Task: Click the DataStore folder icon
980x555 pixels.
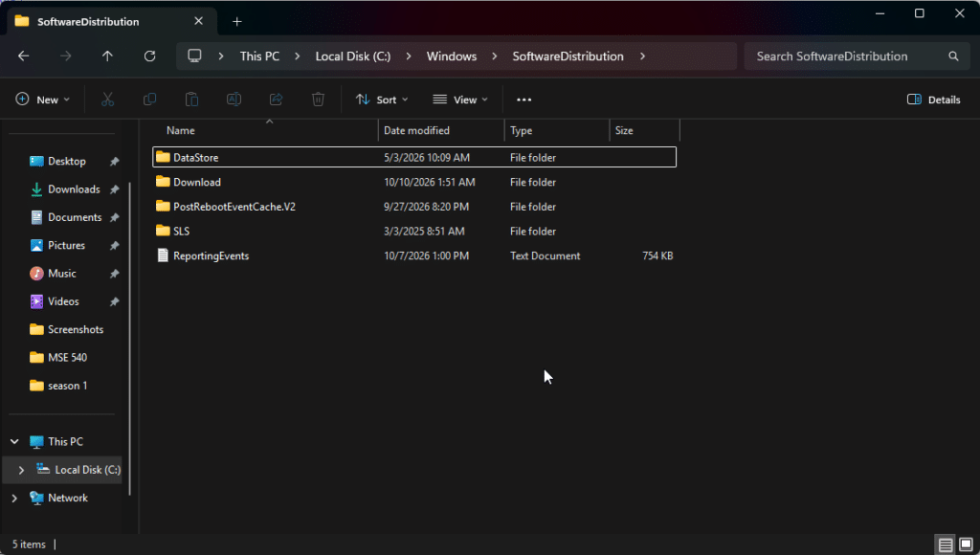Action: (x=163, y=157)
